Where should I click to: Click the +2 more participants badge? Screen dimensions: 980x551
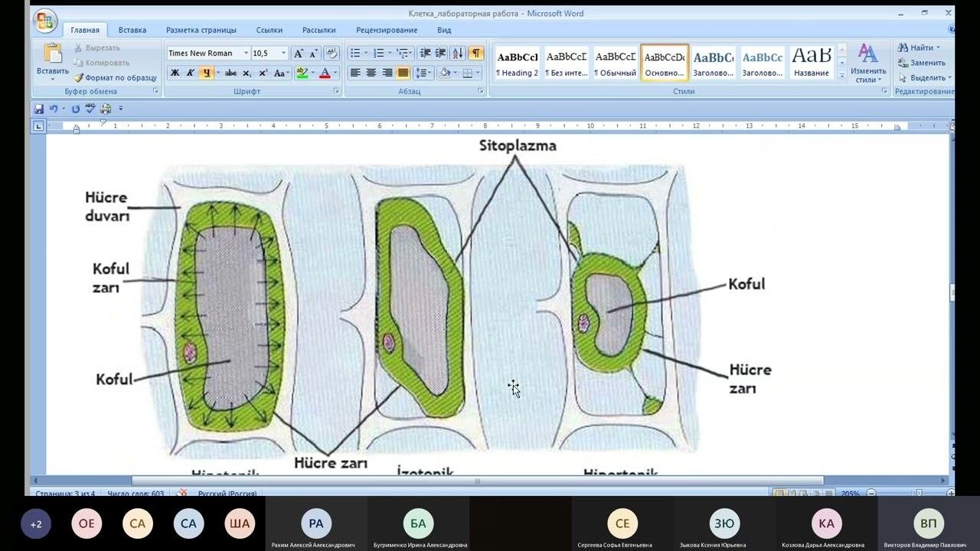[x=36, y=524]
